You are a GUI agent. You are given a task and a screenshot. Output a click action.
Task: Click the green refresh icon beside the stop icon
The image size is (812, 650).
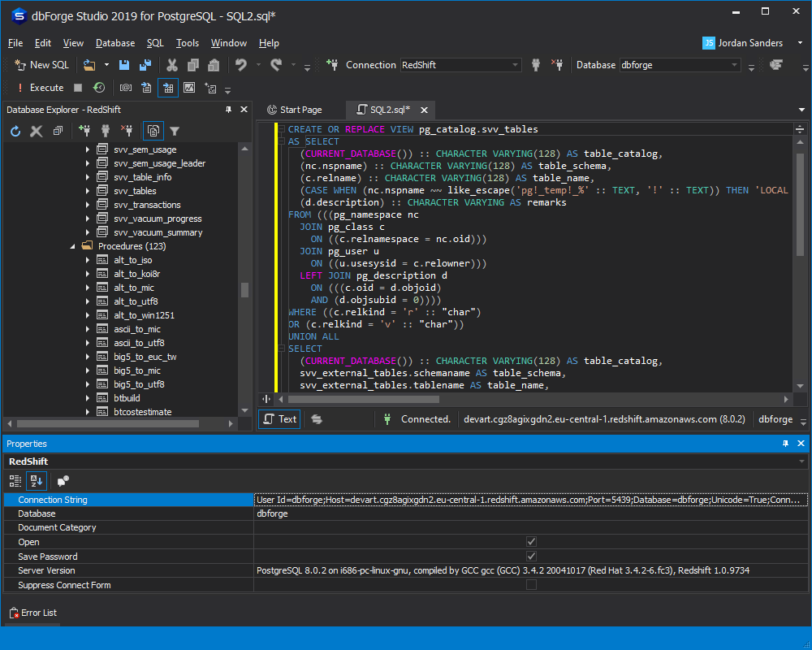click(99, 88)
